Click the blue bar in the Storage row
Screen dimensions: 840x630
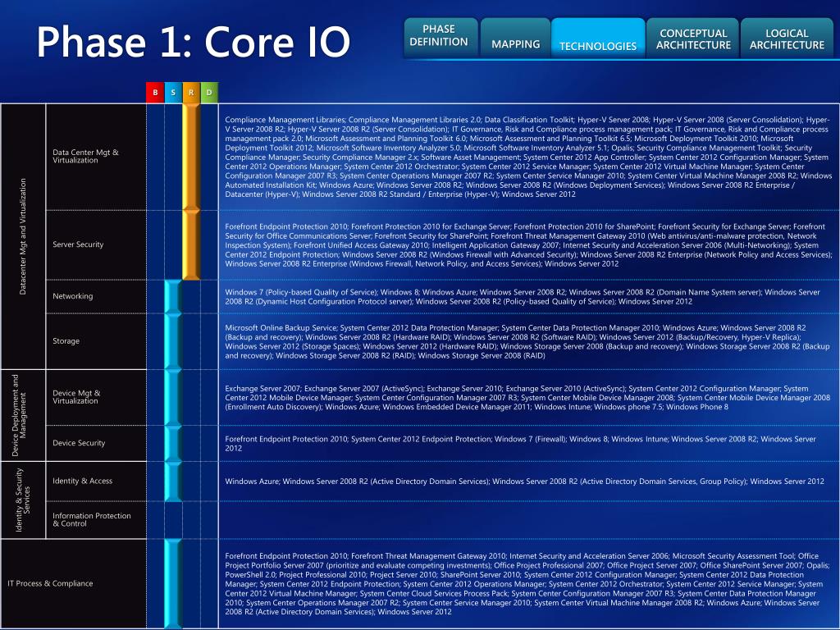[173, 341]
